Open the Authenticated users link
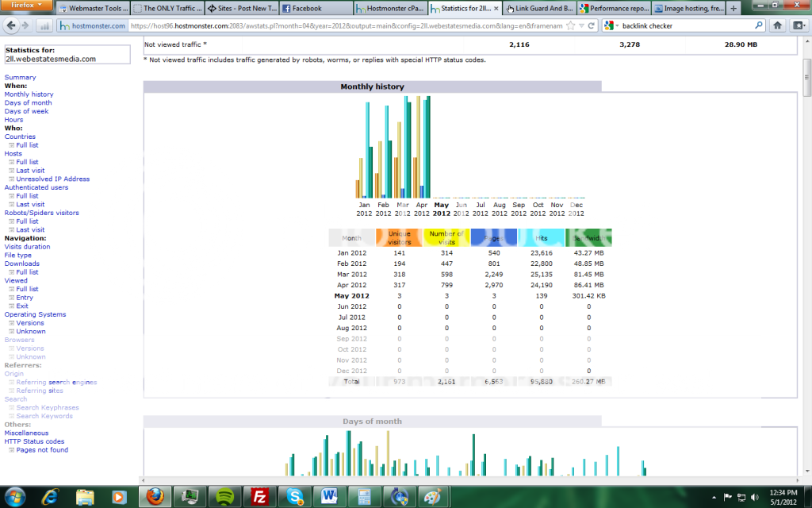 36,187
